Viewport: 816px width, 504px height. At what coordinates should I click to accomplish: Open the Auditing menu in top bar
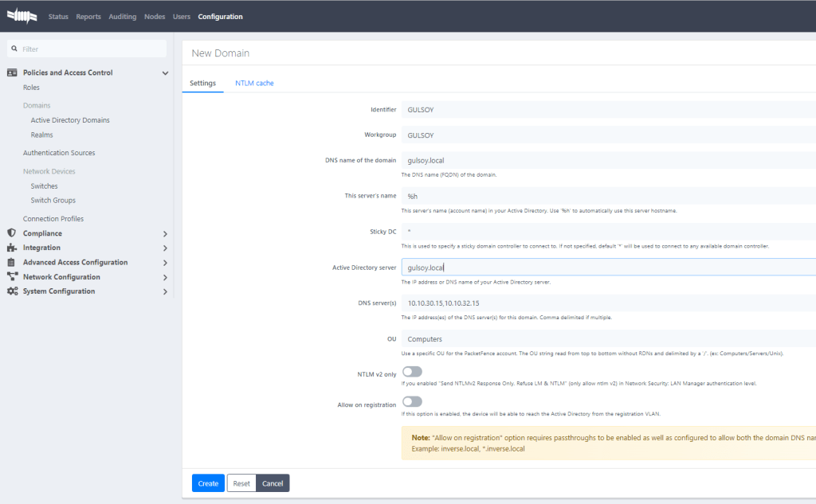pyautogui.click(x=123, y=17)
